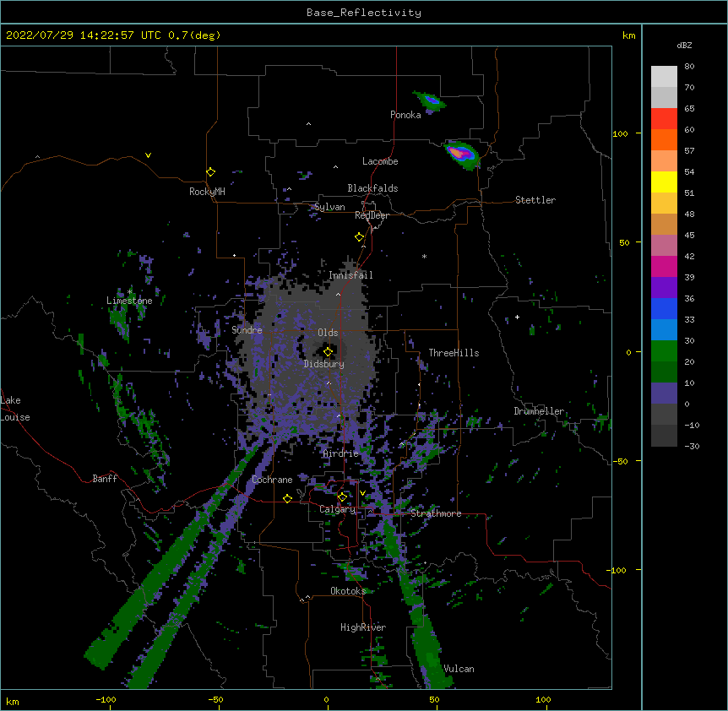This screenshot has width=728, height=711.
Task: Click the Base_Reflectivity title
Action: click(x=364, y=13)
